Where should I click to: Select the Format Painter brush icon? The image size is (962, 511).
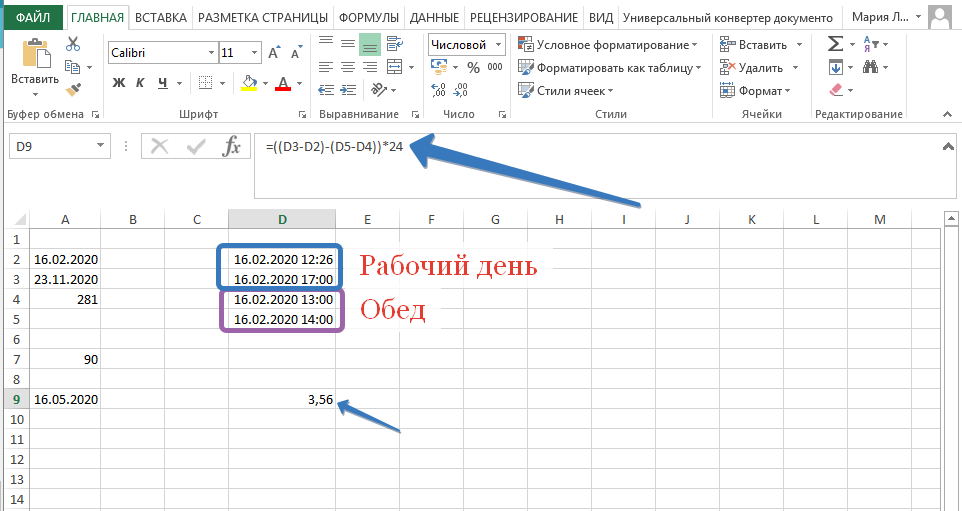click(x=73, y=90)
